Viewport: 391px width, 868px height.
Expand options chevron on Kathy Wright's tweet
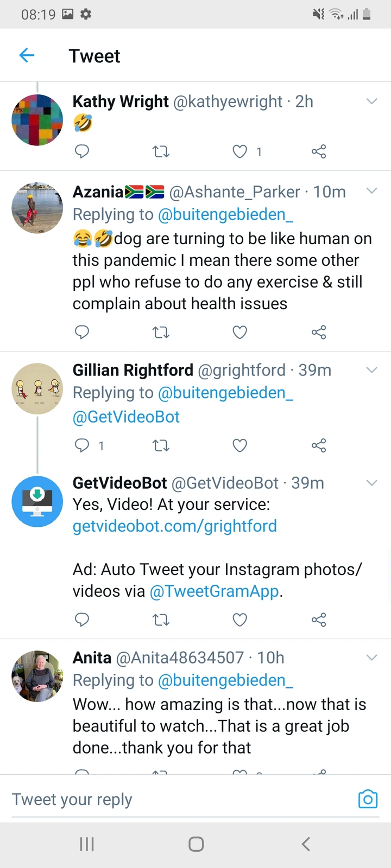pyautogui.click(x=372, y=101)
